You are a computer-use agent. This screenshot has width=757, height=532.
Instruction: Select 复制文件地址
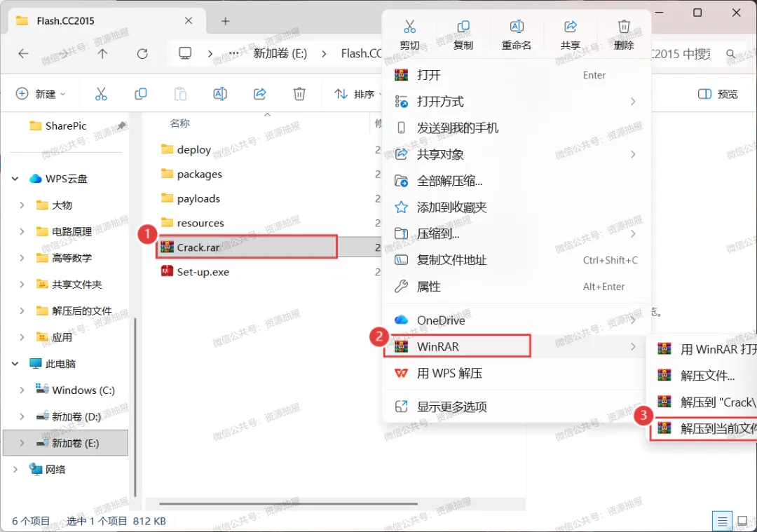[x=517, y=260]
